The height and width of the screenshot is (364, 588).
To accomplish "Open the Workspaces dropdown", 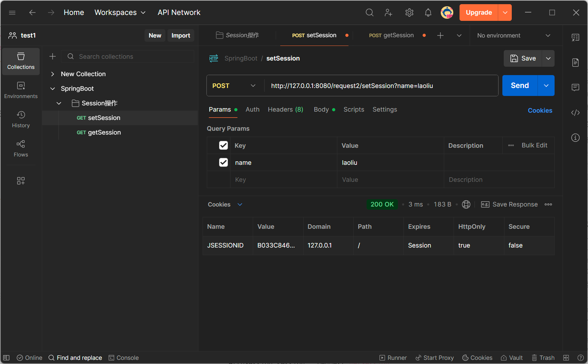I will pos(120,13).
